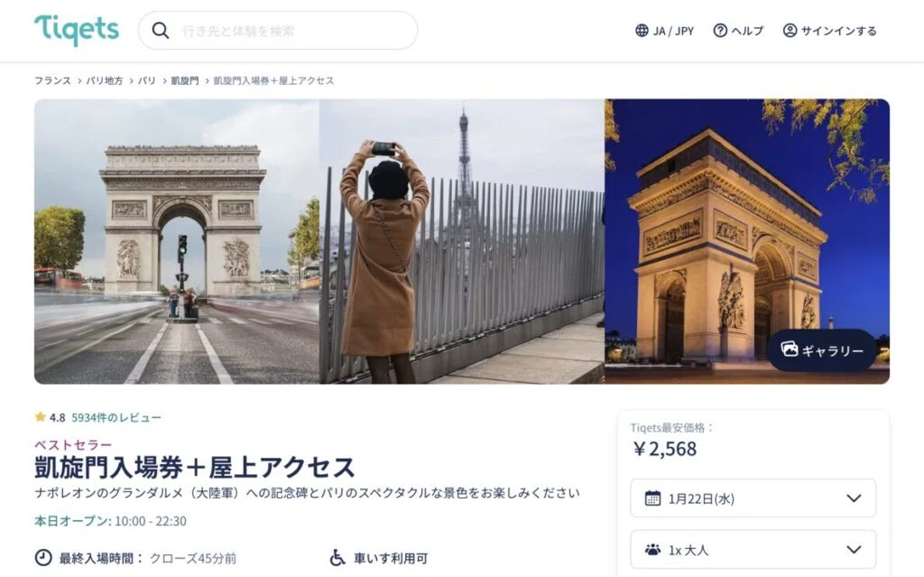
Task: Click the user account icon
Action: (x=790, y=31)
